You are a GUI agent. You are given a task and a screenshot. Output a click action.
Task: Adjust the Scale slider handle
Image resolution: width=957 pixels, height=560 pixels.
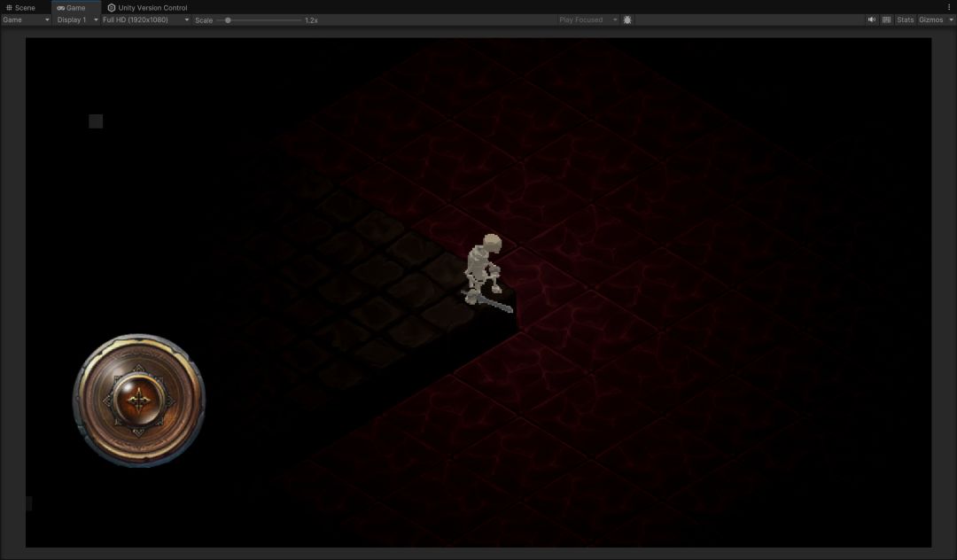228,20
